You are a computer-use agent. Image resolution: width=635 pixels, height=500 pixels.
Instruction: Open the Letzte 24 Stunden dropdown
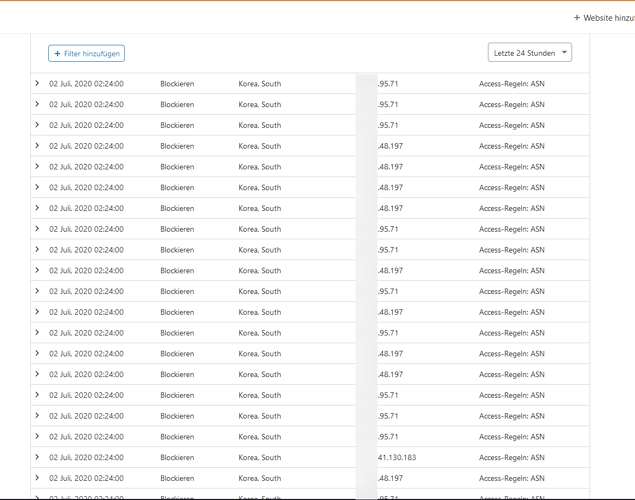point(529,53)
